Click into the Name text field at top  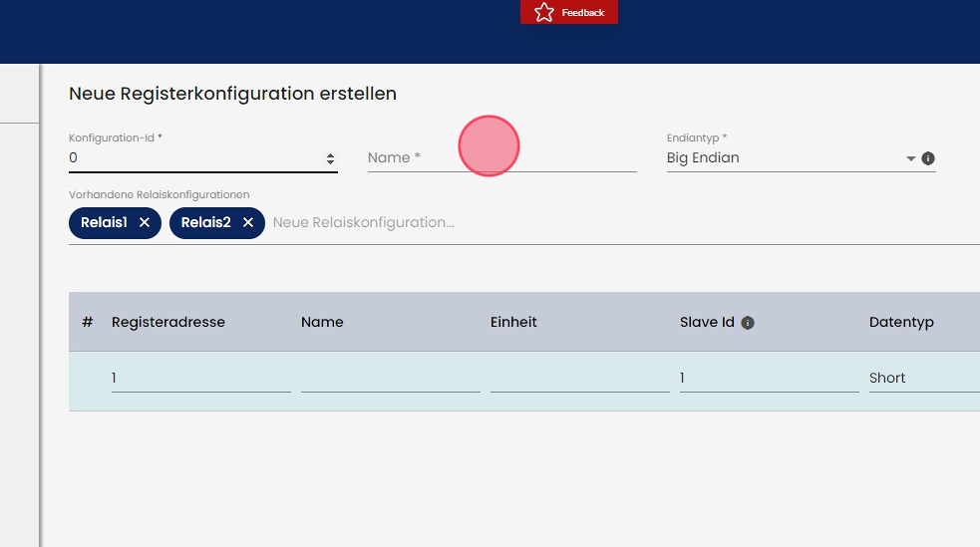501,157
